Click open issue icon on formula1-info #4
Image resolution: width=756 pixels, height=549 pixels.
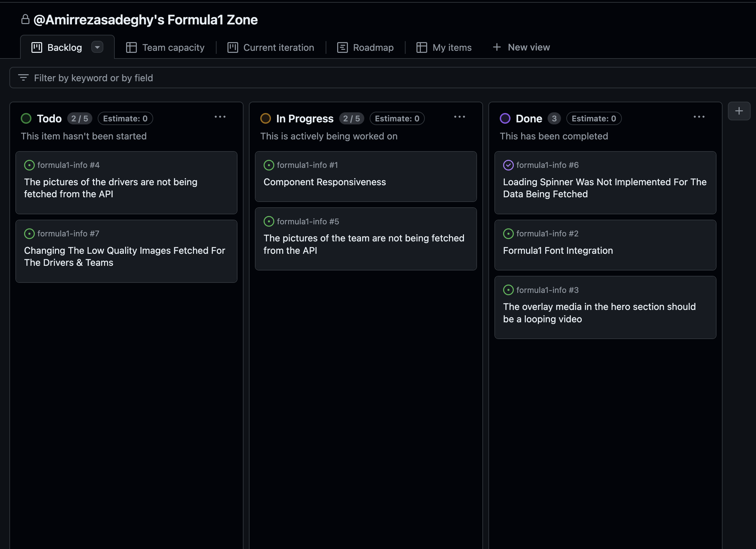click(x=29, y=165)
